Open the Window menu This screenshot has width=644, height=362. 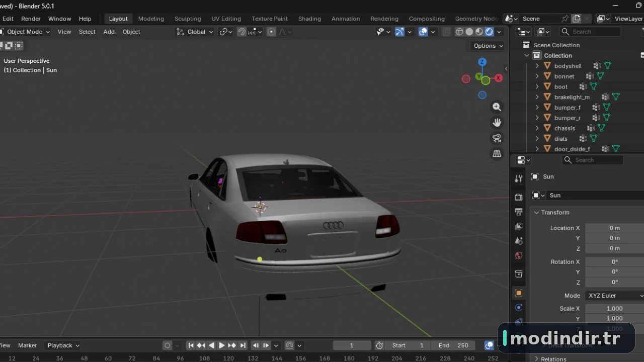[x=59, y=19]
